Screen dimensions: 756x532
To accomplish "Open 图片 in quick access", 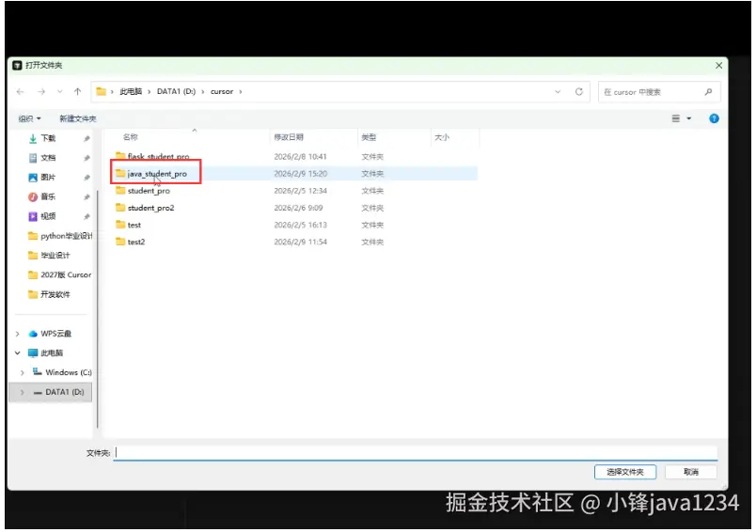I will click(48, 178).
